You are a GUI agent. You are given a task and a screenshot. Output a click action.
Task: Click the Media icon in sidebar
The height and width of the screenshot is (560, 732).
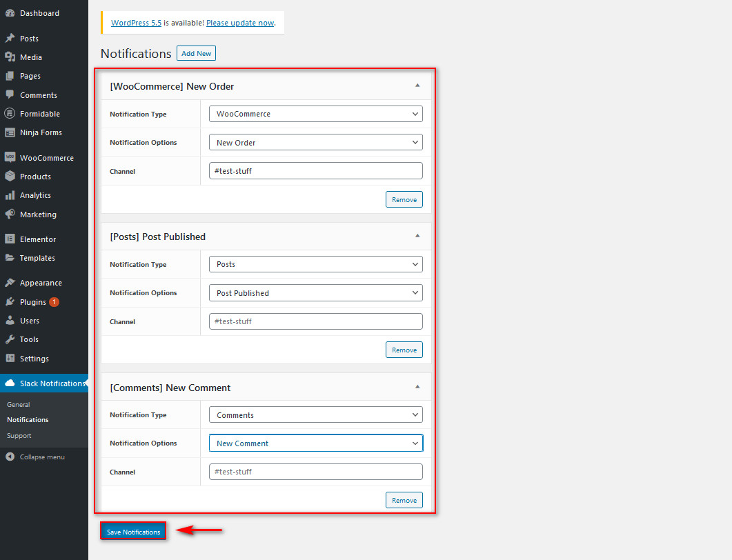[x=10, y=57]
